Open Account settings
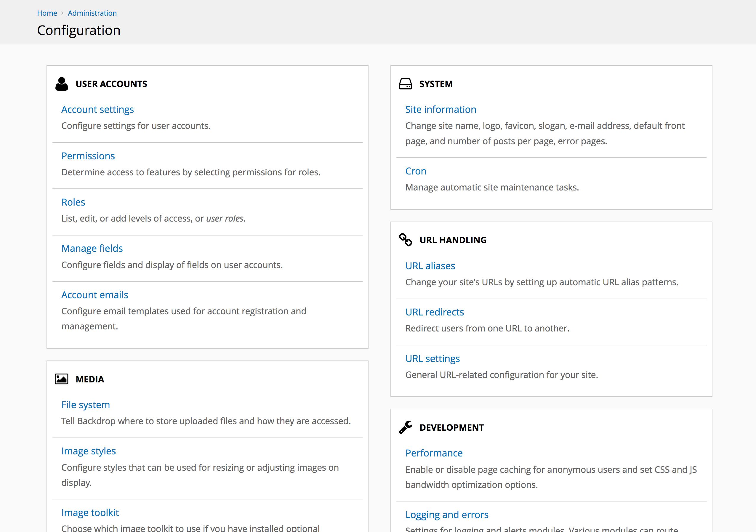 97,109
